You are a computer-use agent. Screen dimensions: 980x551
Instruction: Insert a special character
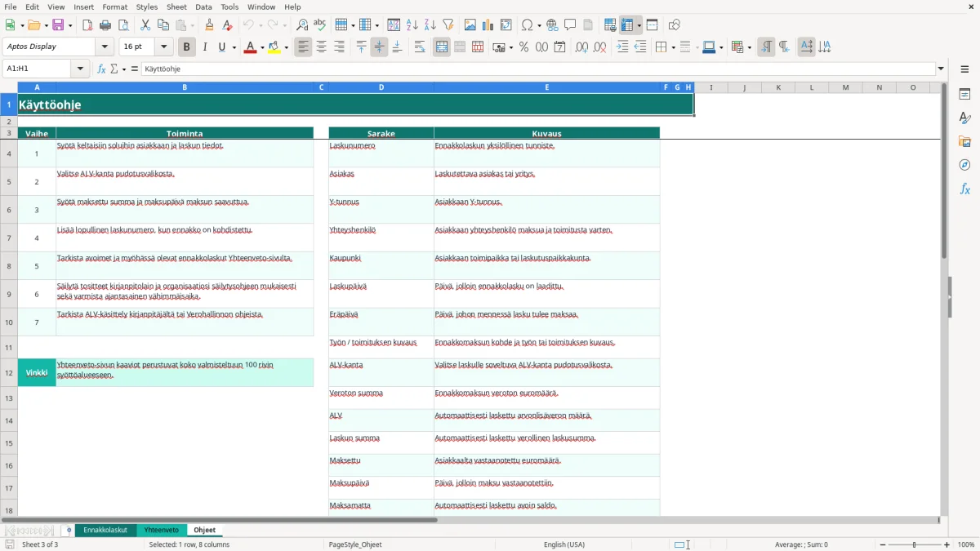(x=527, y=25)
